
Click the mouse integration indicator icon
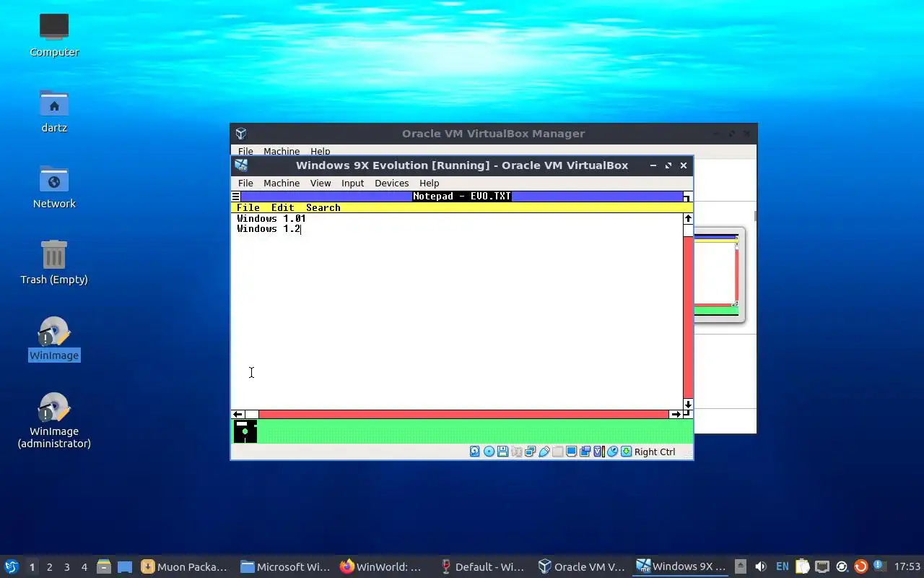[x=612, y=452]
